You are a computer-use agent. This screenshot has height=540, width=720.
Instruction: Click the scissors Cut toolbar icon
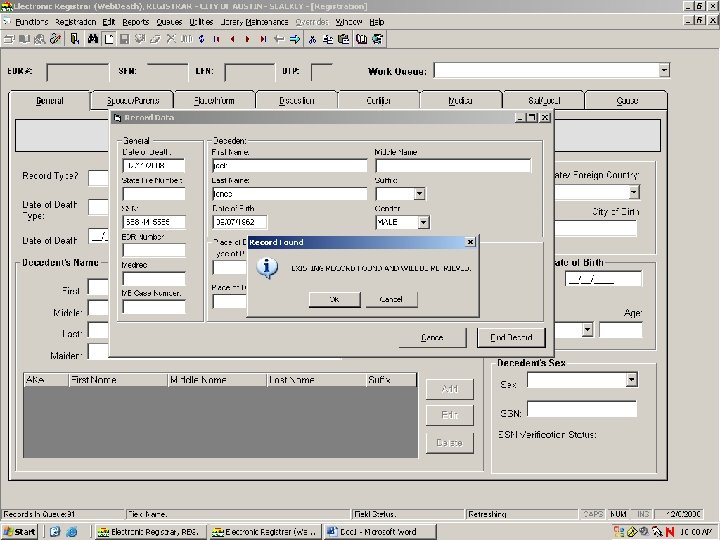312,39
